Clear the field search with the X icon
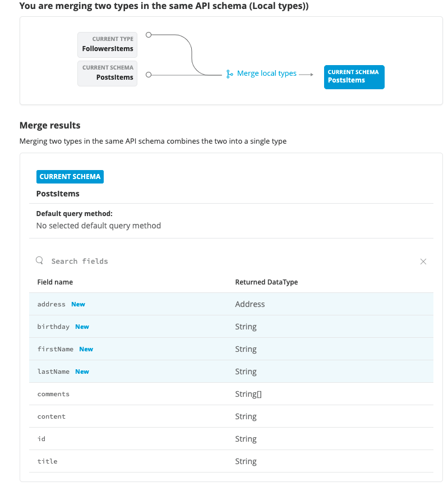The width and height of the screenshot is (448, 486). [x=423, y=262]
